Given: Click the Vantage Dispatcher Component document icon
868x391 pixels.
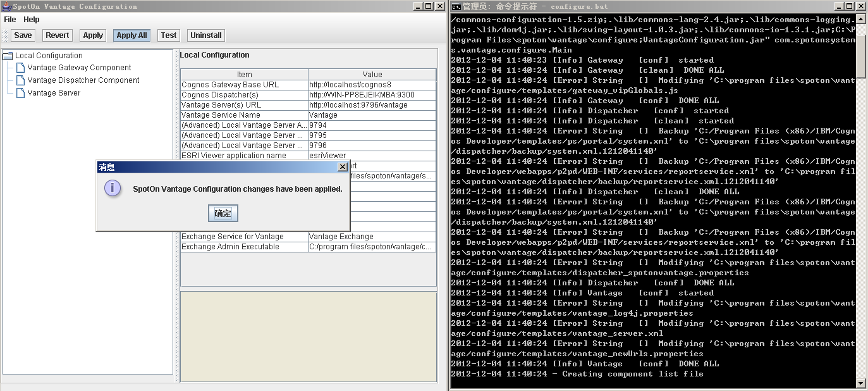Looking at the screenshot, I should pos(21,80).
